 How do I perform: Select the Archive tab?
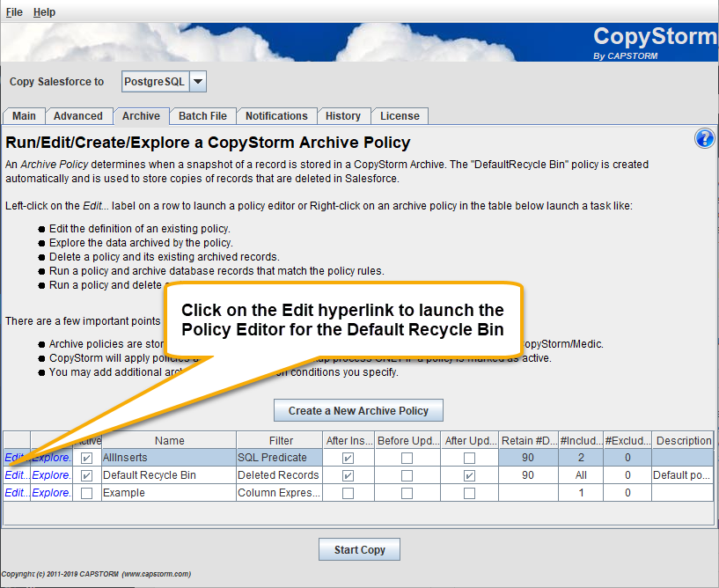(x=141, y=116)
